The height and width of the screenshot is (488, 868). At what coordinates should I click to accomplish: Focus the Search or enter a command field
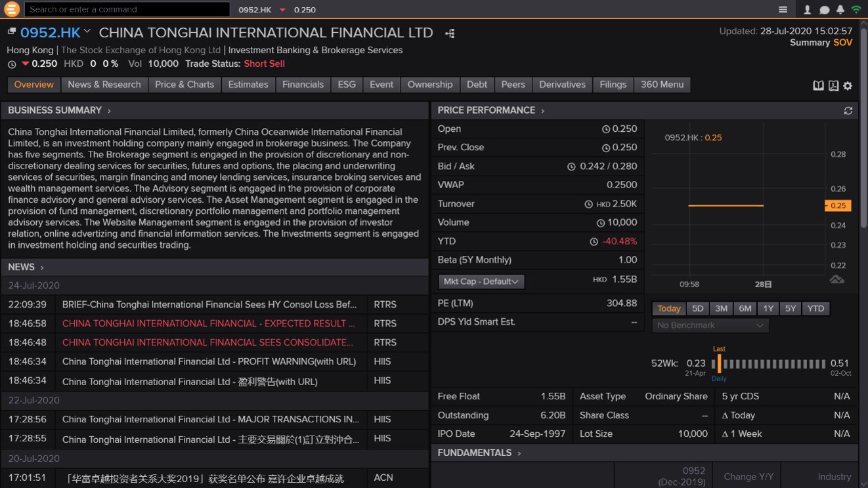[127, 9]
